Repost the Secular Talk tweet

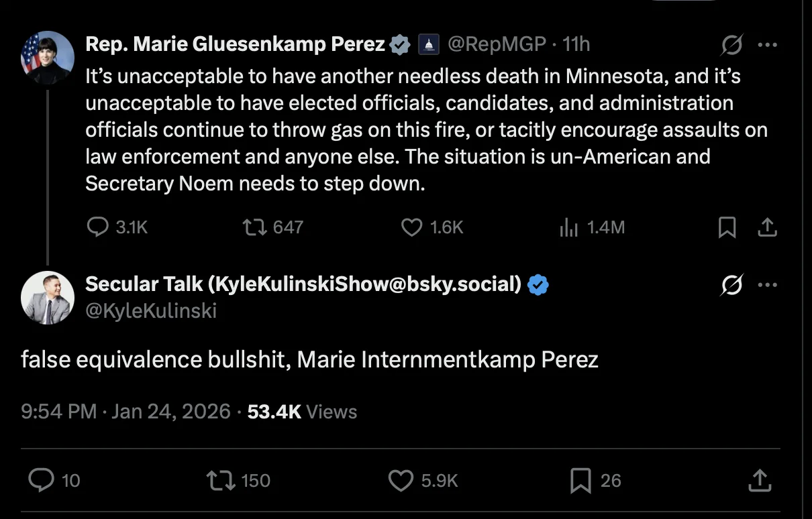point(221,480)
